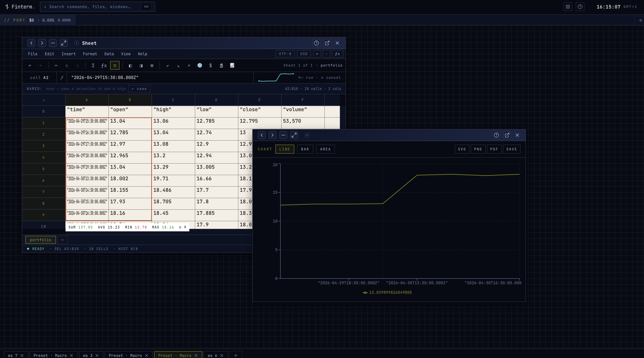
Task: Pop out the chart window with external icon
Action: (x=507, y=135)
